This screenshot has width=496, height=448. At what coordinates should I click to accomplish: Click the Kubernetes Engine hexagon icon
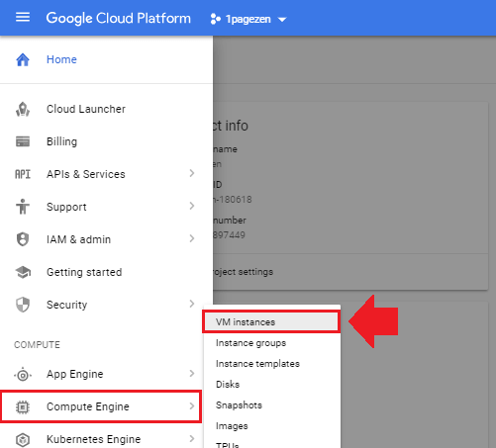click(x=23, y=439)
